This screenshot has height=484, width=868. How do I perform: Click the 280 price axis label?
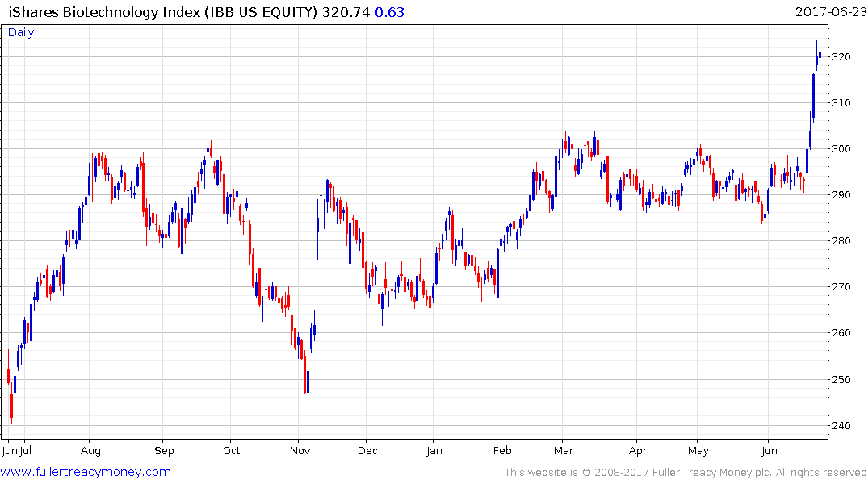(841, 240)
